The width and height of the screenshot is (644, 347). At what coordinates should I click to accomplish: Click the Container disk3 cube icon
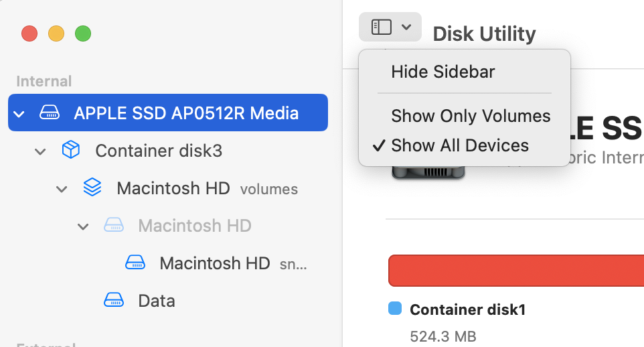point(70,151)
